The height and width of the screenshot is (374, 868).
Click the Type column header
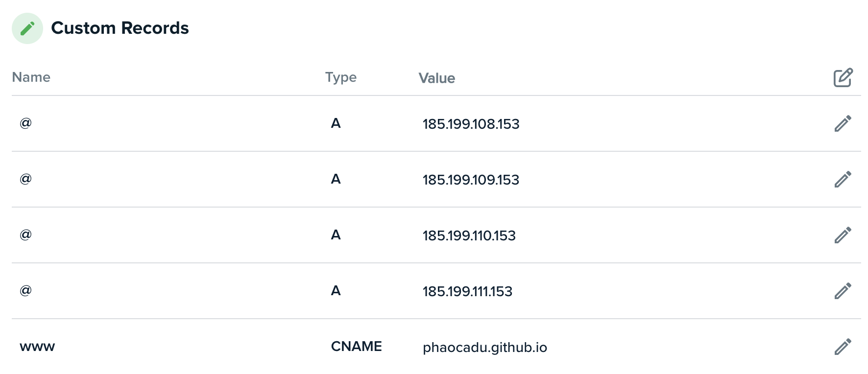[341, 77]
